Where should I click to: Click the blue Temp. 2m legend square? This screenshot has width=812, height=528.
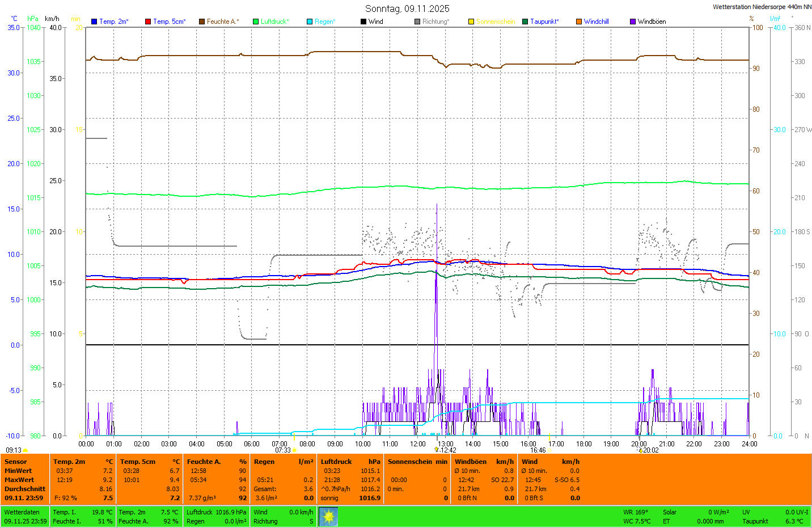pos(94,22)
